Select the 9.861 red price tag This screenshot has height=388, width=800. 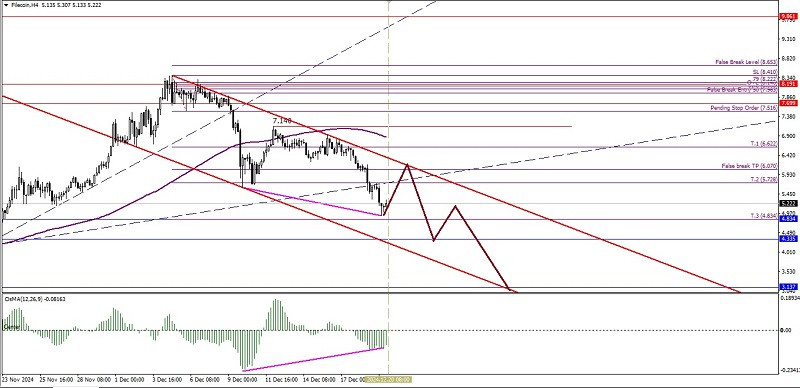click(x=788, y=16)
